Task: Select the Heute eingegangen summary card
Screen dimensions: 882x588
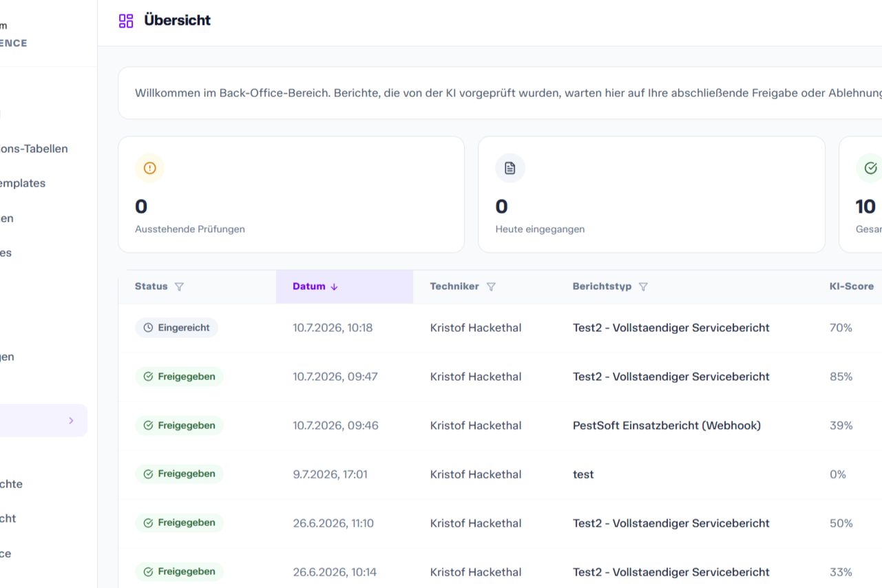Action: (x=651, y=194)
